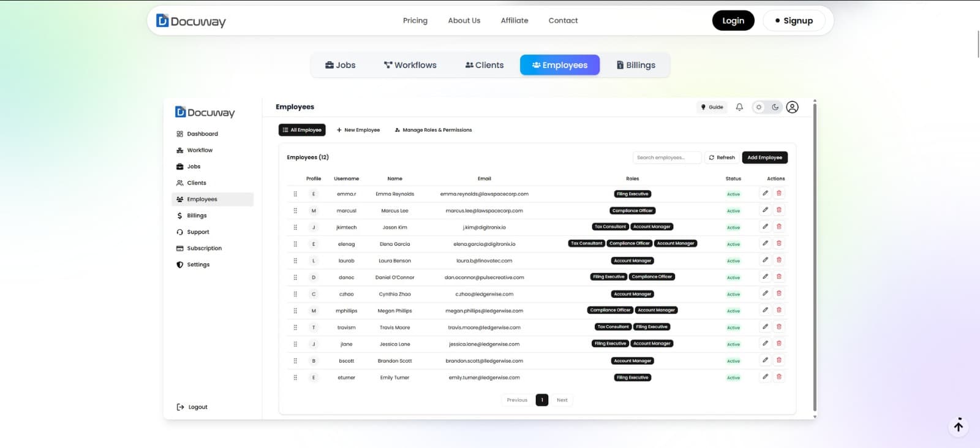Switch to dark mode moon toggle
980x448 pixels.
[775, 107]
